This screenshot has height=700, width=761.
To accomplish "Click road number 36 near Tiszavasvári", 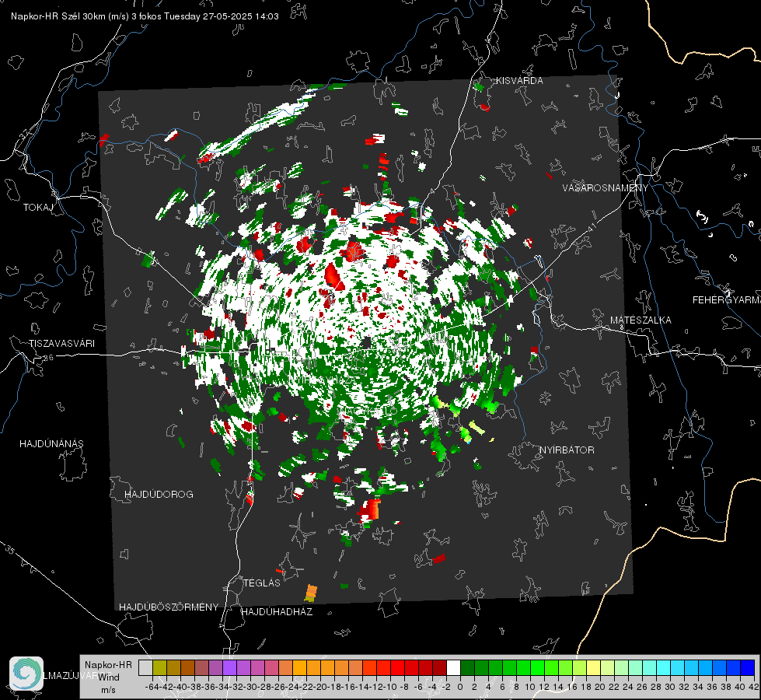I will (49, 358).
